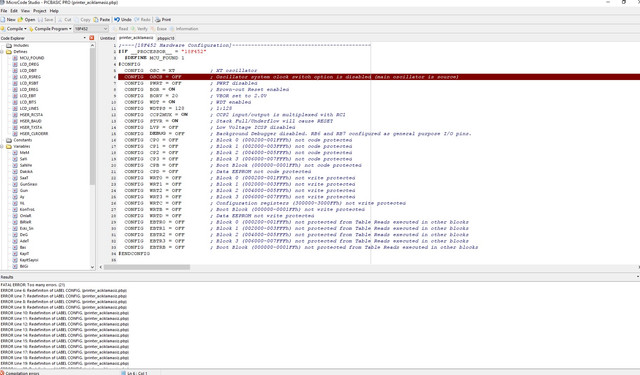The width and height of the screenshot is (640, 375).
Task: Select the GunSirasi variable in Code Explorer
Action: (x=25, y=184)
